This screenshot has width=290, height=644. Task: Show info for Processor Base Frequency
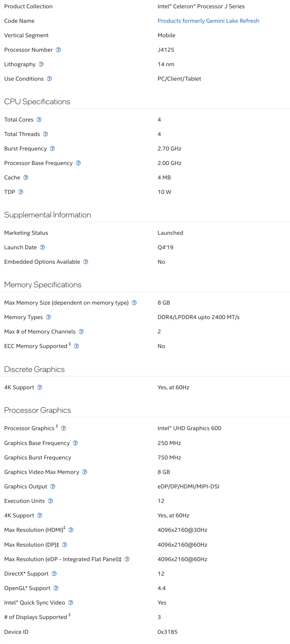pos(78,163)
